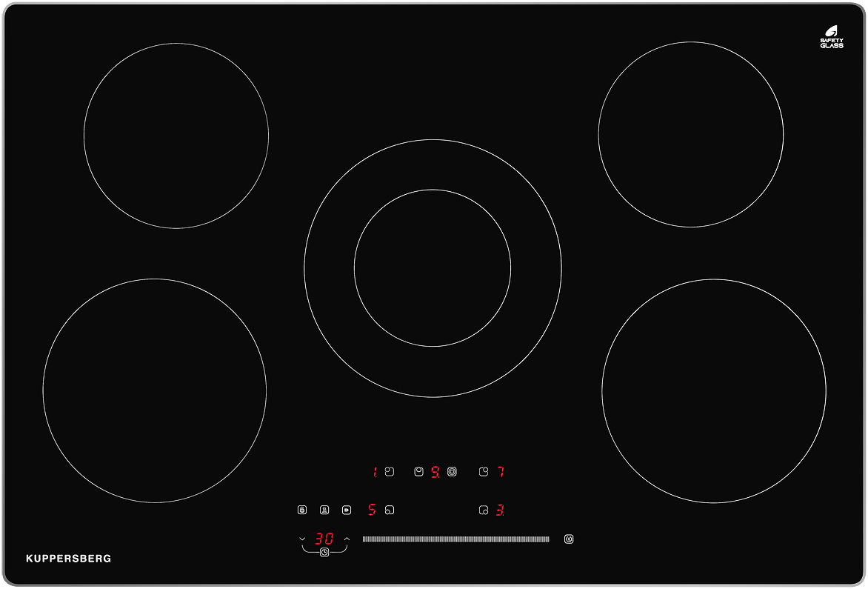Select the front-right zone selector icon
Image resolution: width=868 pixels, height=589 pixels.
[484, 510]
